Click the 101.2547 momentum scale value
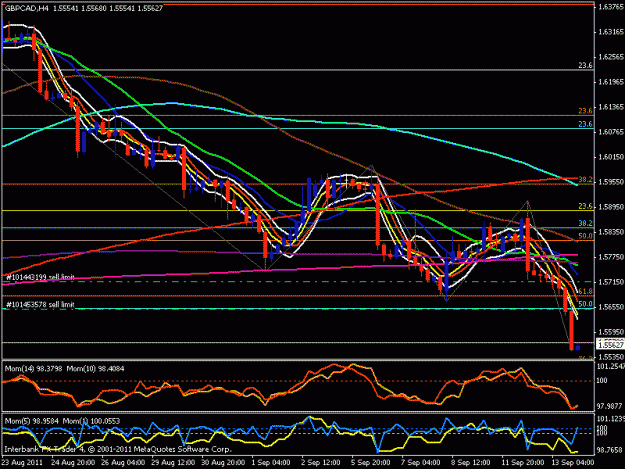Screen dimensions: 625x469 [610, 367]
